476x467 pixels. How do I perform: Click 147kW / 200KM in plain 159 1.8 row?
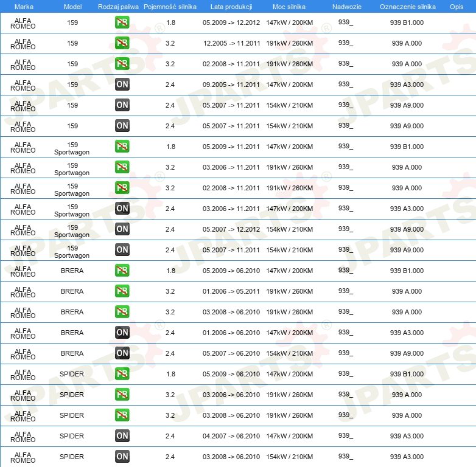pos(289,22)
